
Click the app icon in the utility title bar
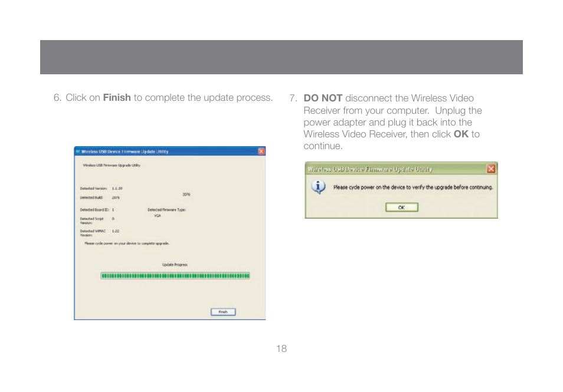(x=77, y=151)
